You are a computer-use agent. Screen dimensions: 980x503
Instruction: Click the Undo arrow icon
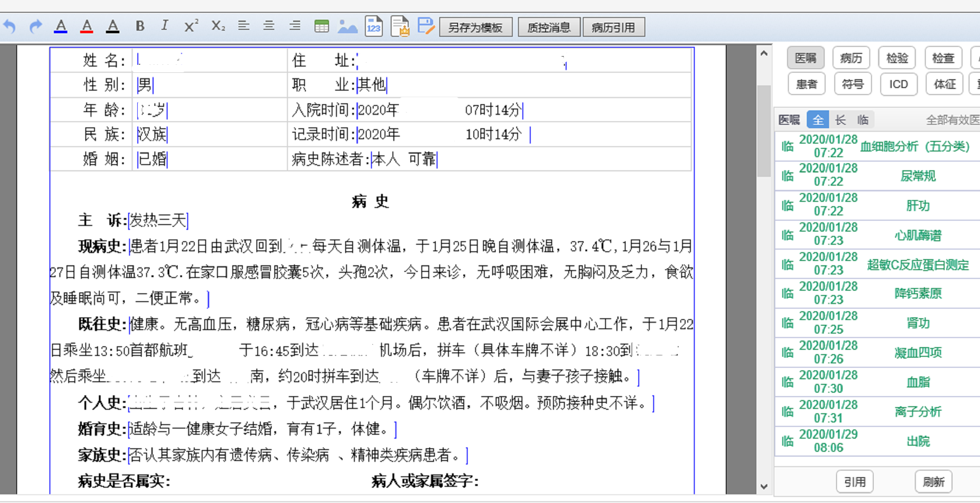click(x=10, y=27)
